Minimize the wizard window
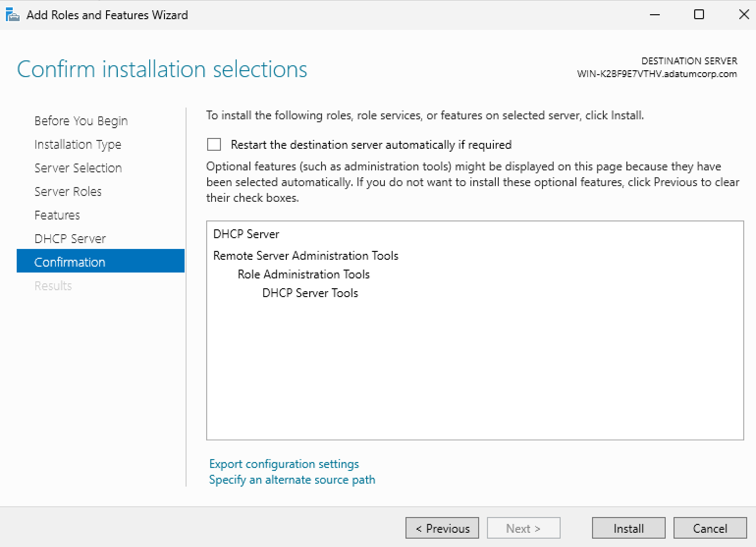 click(655, 15)
